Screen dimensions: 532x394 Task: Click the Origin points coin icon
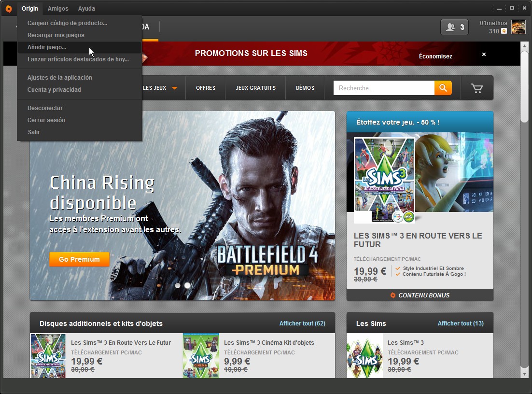(504, 31)
